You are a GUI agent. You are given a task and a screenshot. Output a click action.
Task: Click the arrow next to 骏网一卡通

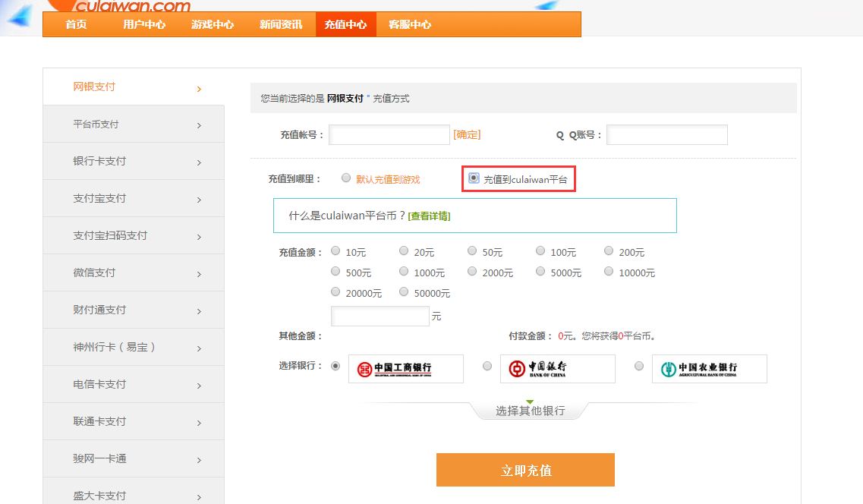[x=199, y=460]
